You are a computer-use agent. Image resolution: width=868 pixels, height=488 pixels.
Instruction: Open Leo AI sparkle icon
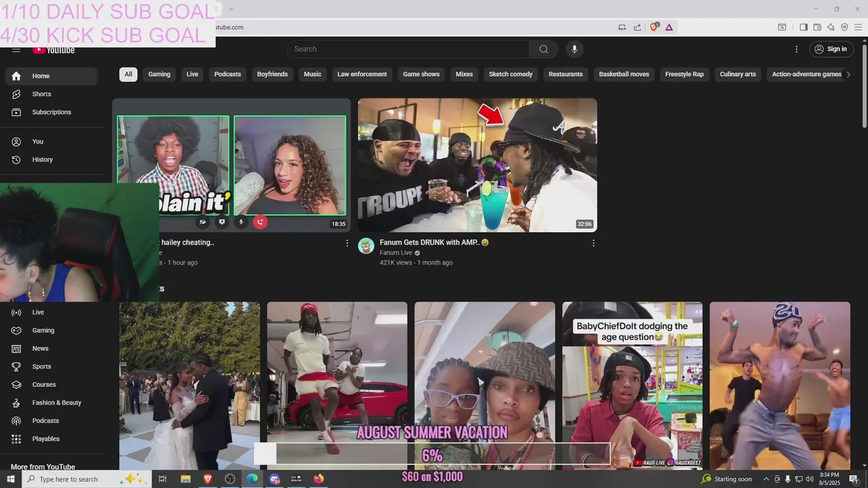click(x=831, y=27)
